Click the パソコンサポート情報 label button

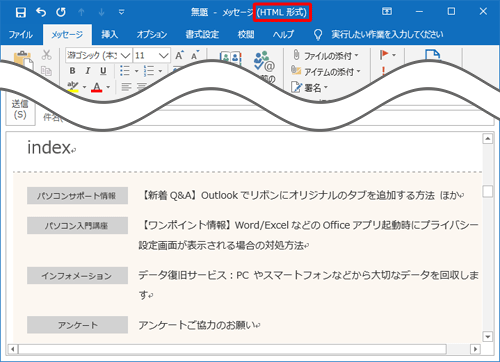77,195
